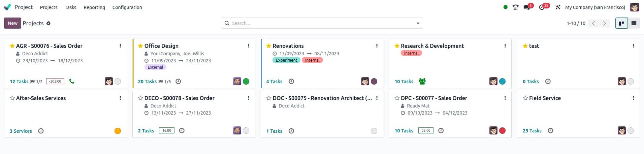This screenshot has height=154, width=644.
Task: Click the phone icon on AGR card
Action: [x=72, y=81]
